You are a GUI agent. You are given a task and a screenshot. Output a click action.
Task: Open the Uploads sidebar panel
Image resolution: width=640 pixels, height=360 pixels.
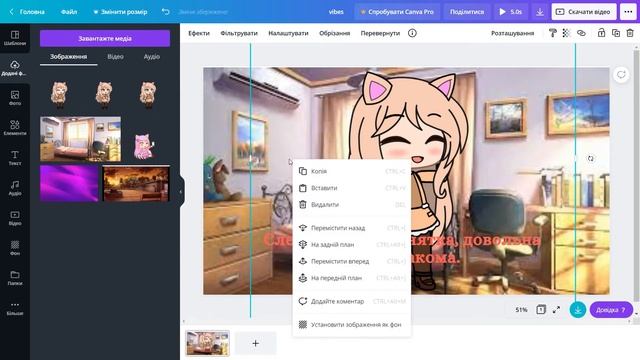(15, 68)
